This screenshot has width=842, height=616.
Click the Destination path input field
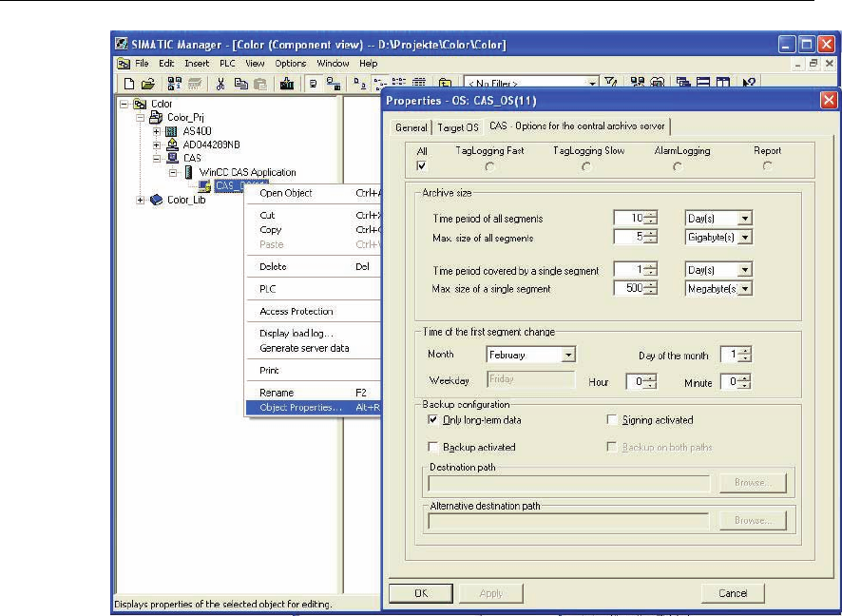[569, 483]
